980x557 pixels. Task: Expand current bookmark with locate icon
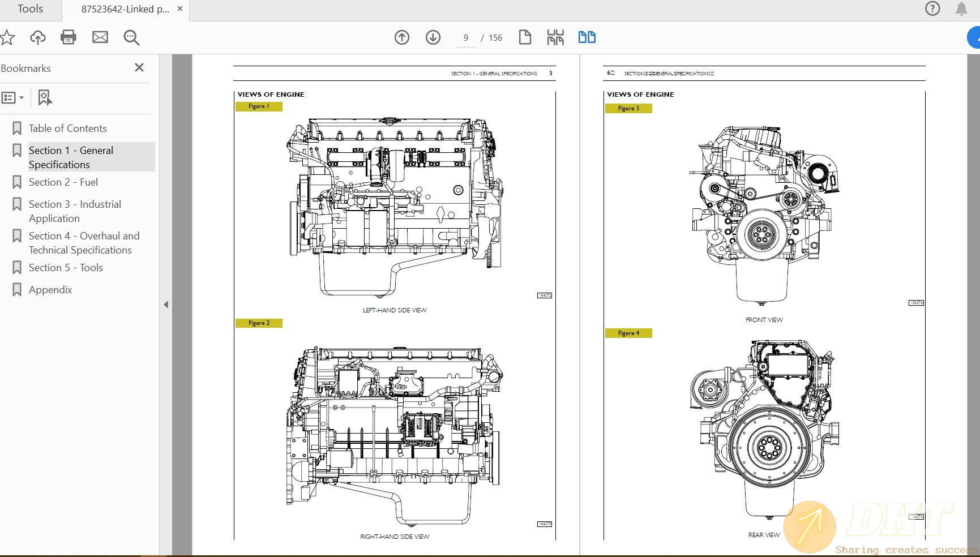[44, 97]
